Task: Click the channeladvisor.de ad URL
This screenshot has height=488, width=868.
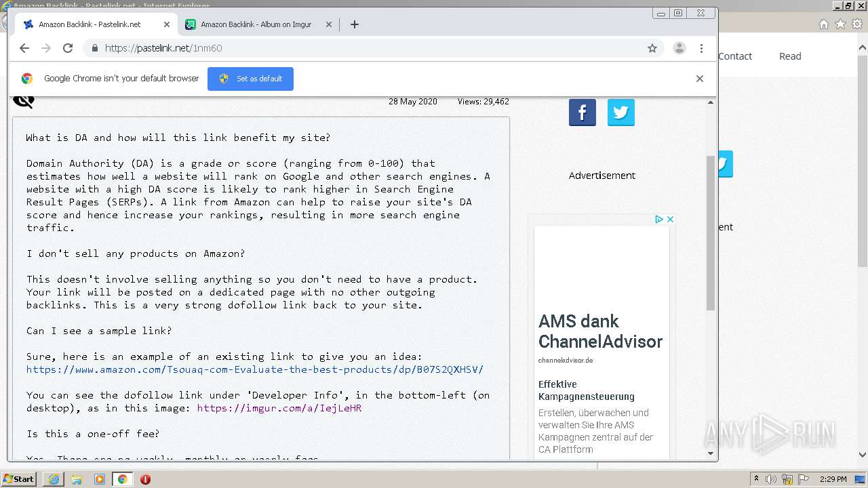Action: (566, 360)
